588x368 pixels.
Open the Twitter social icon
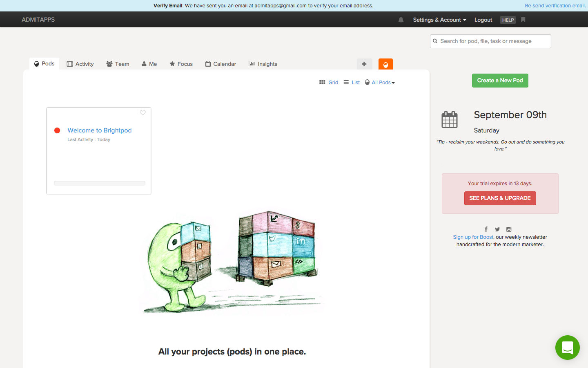[x=497, y=229]
